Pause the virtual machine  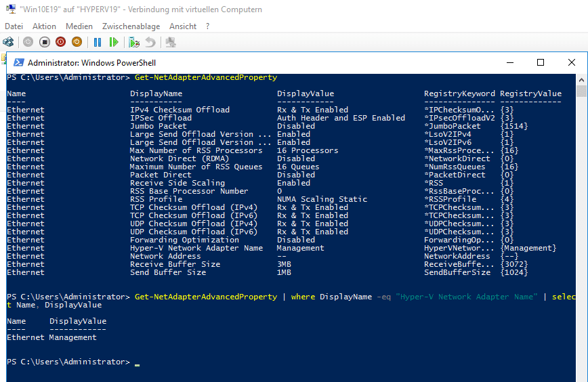tap(98, 42)
